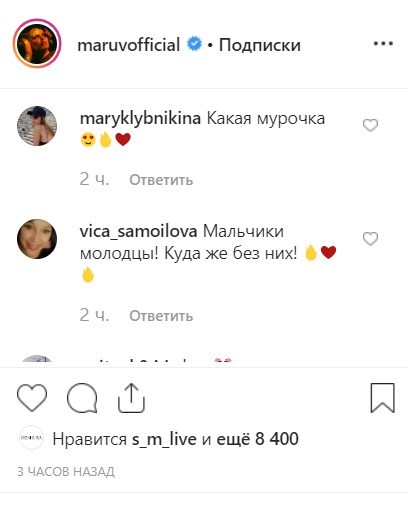Click the maruvofficial username
The height and width of the screenshot is (512, 409).
(x=129, y=45)
